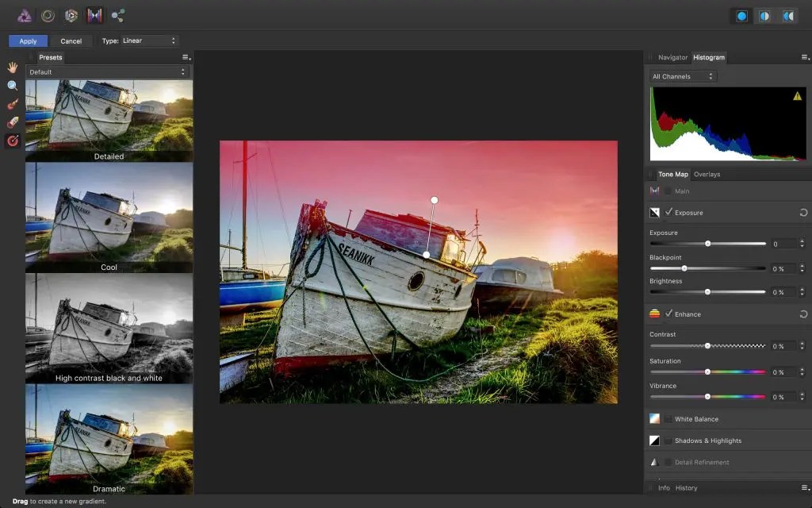Apply the Dramatic preset thumbnail
Screen dimensions: 812x508
[109, 439]
